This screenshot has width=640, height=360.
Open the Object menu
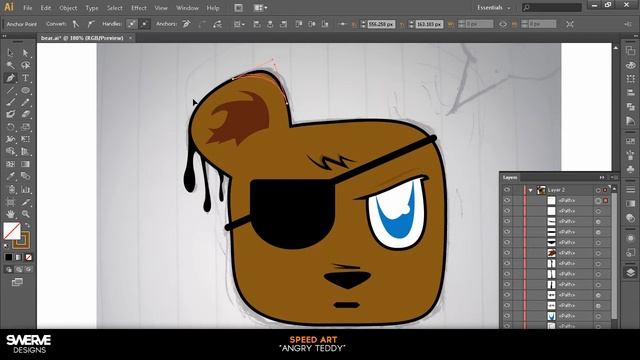[x=68, y=8]
